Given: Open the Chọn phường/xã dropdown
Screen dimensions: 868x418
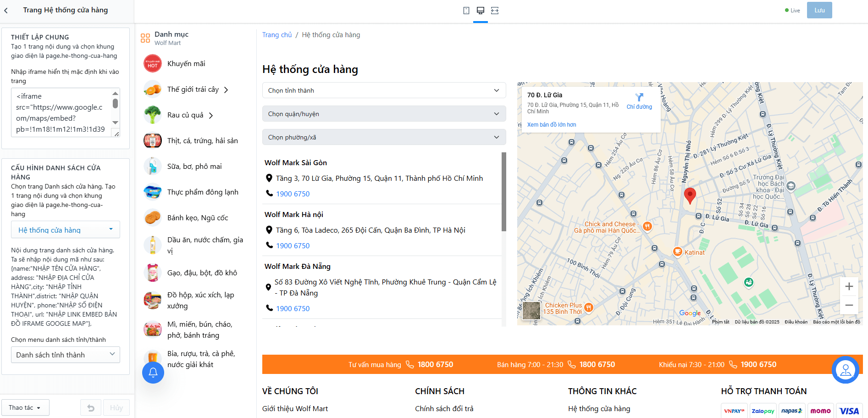Looking at the screenshot, I should [x=384, y=137].
